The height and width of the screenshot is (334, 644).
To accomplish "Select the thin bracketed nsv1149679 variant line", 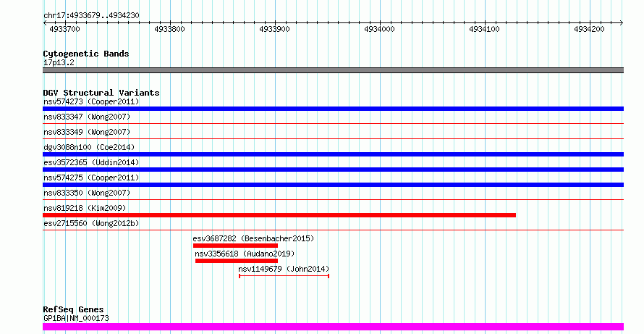I will click(284, 275).
